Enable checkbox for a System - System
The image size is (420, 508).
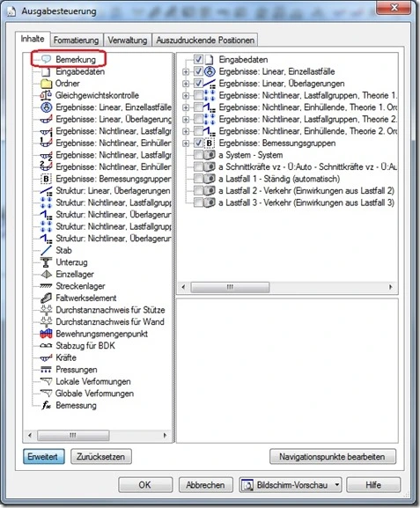pos(198,155)
